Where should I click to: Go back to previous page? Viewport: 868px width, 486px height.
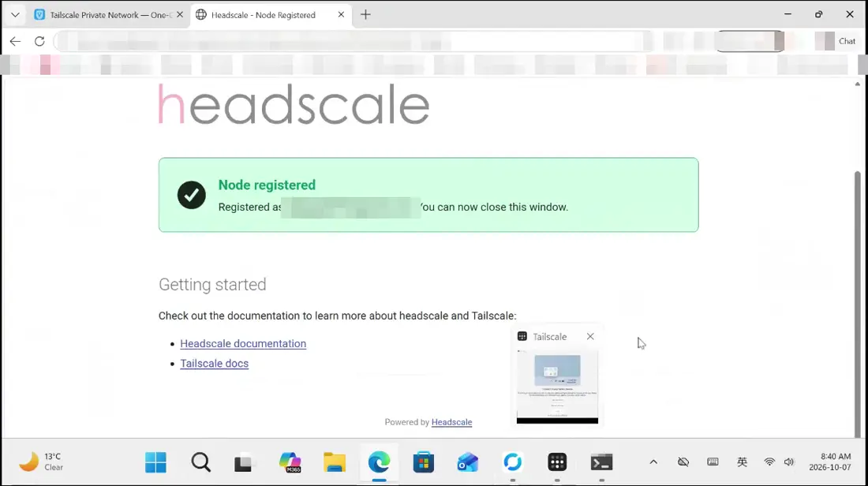[x=15, y=41]
